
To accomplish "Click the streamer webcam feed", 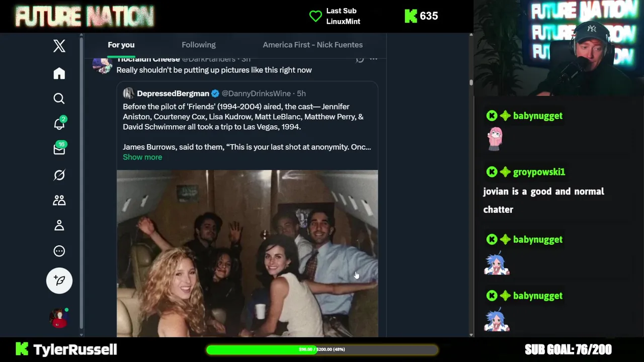I will pos(559,48).
